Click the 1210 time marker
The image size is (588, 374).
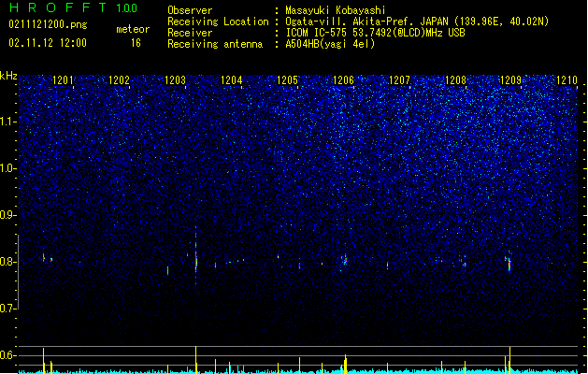tap(567, 80)
